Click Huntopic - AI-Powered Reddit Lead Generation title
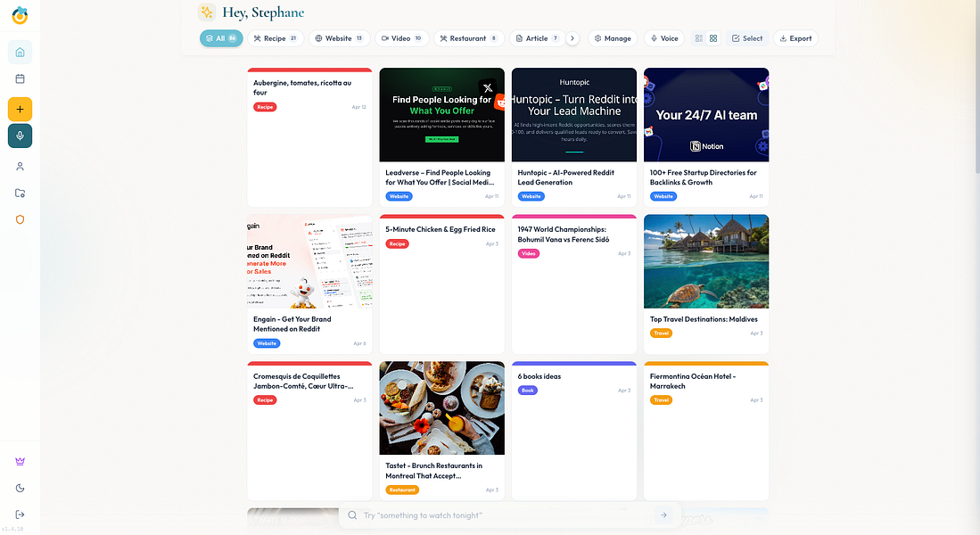980x535 pixels. click(565, 177)
